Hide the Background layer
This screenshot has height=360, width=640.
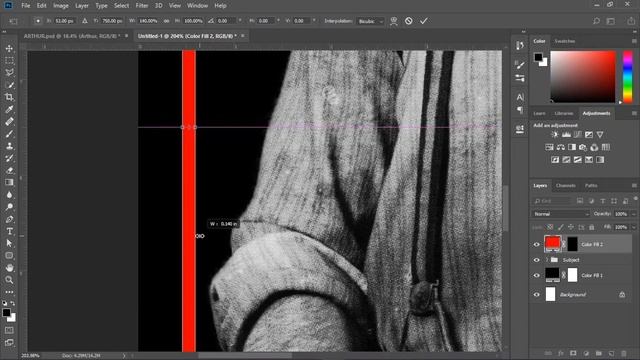[536, 295]
